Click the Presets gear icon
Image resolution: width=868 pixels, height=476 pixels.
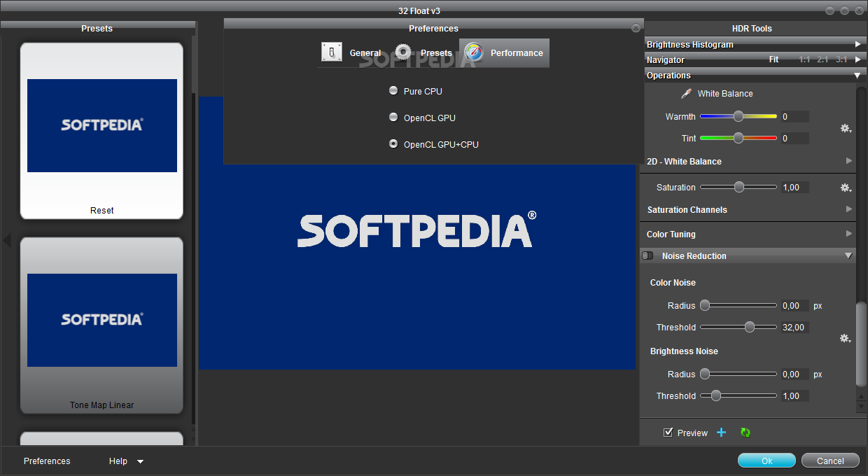point(402,52)
